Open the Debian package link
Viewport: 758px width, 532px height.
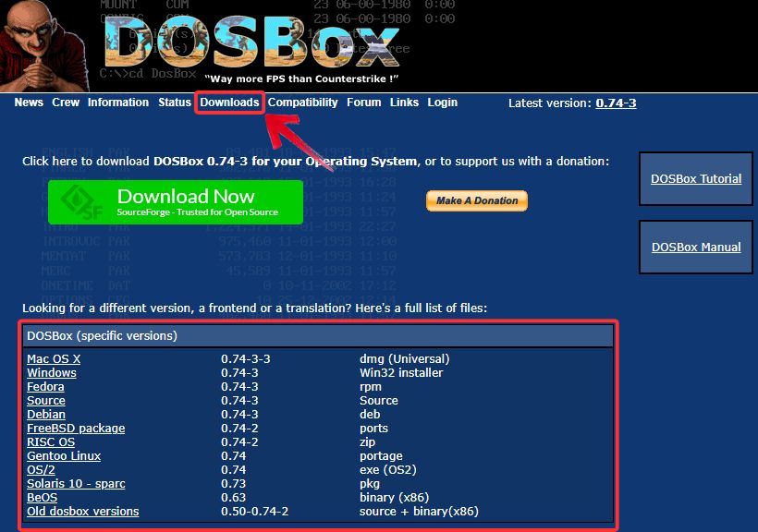pos(46,415)
